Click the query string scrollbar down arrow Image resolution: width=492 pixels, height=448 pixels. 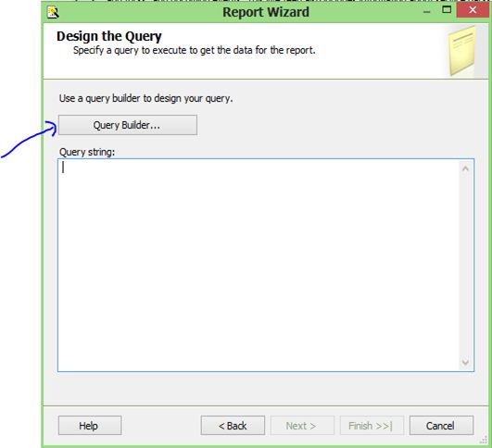(x=466, y=362)
